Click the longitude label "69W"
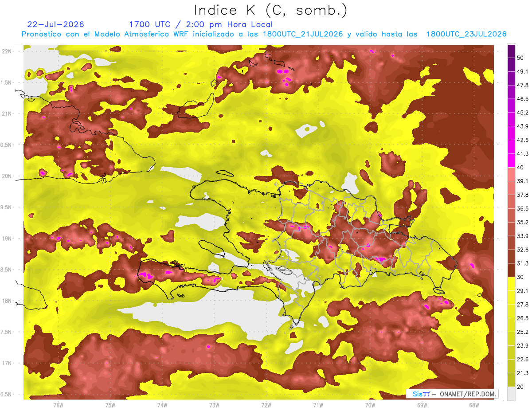The image size is (532, 411). coord(422,405)
